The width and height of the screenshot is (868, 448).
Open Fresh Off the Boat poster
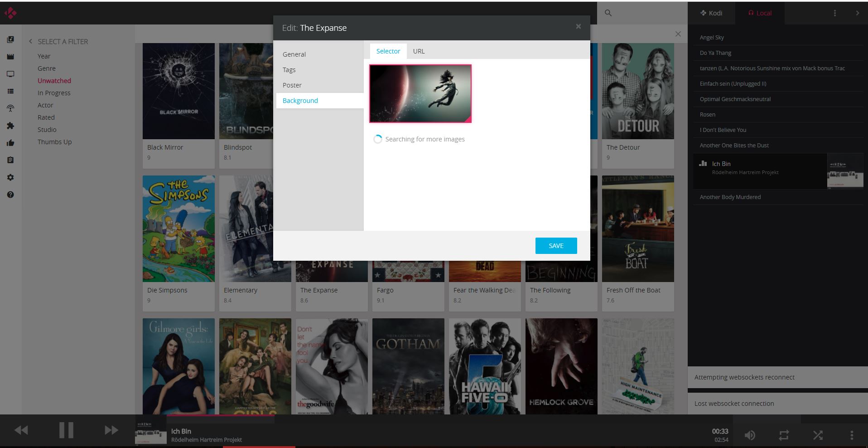tap(638, 229)
